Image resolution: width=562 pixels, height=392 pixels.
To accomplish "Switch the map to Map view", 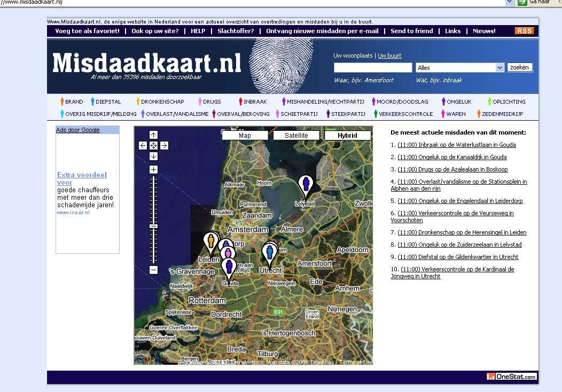I will click(245, 135).
